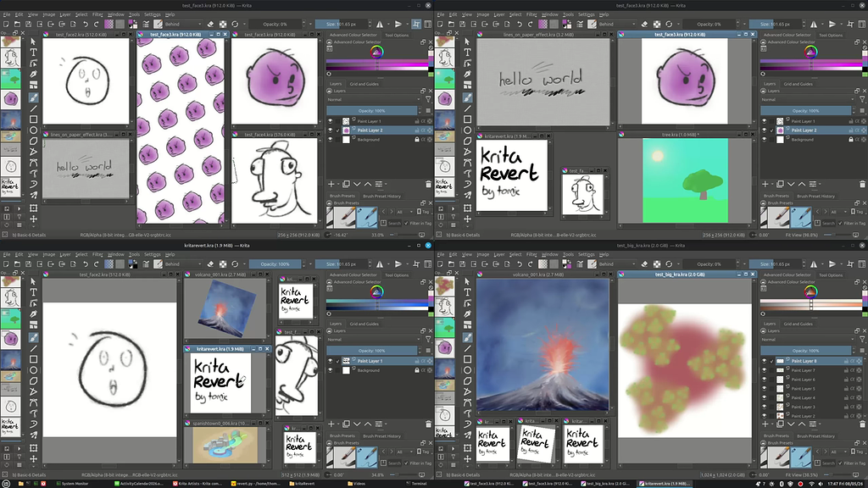Open Behind blending mode dropdown in test_big_kra.kra window
This screenshot has width=868, height=488.
617,264
